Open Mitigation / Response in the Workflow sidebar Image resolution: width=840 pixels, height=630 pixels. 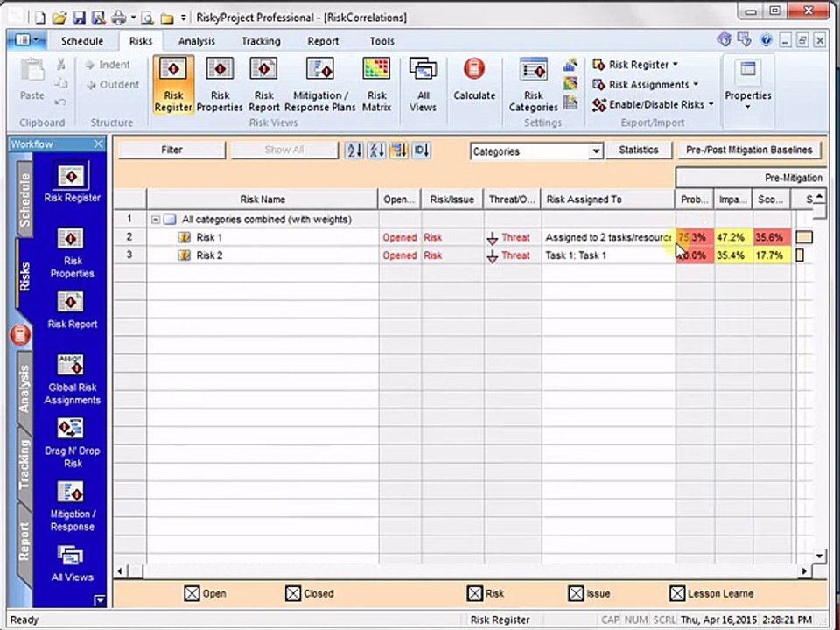point(73,506)
